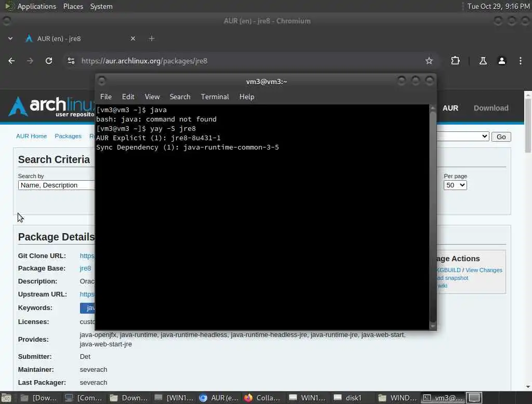
Task: Close the AUR (en) - jre8 tab
Action: pyautogui.click(x=133, y=38)
